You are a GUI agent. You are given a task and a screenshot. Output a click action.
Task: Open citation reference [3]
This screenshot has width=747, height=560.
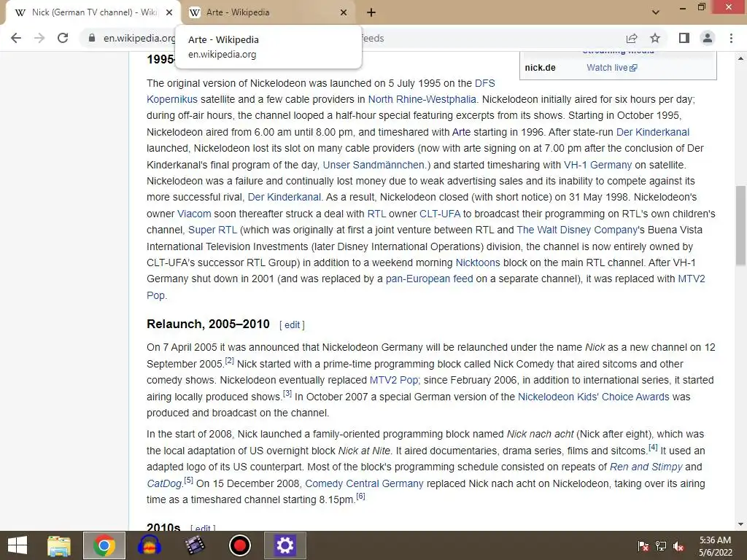287,394
